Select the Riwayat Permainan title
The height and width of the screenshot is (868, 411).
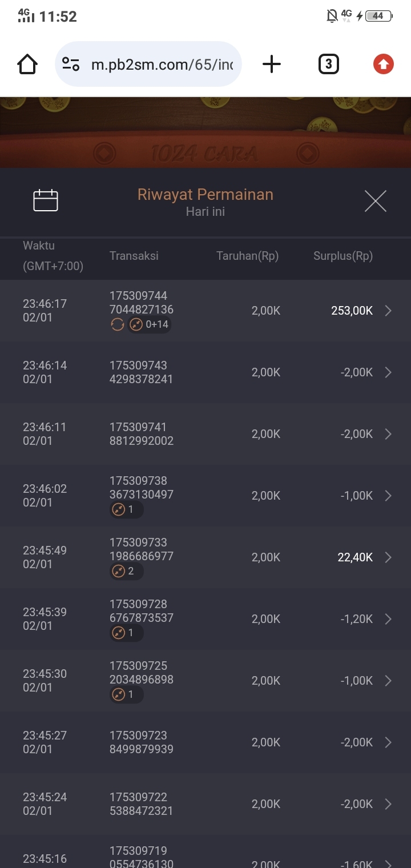tap(205, 195)
